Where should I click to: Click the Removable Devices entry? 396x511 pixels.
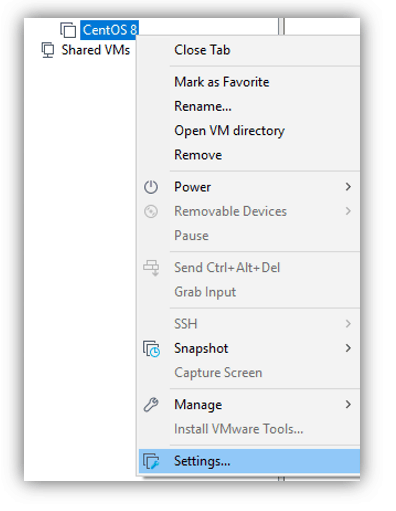click(x=249, y=211)
